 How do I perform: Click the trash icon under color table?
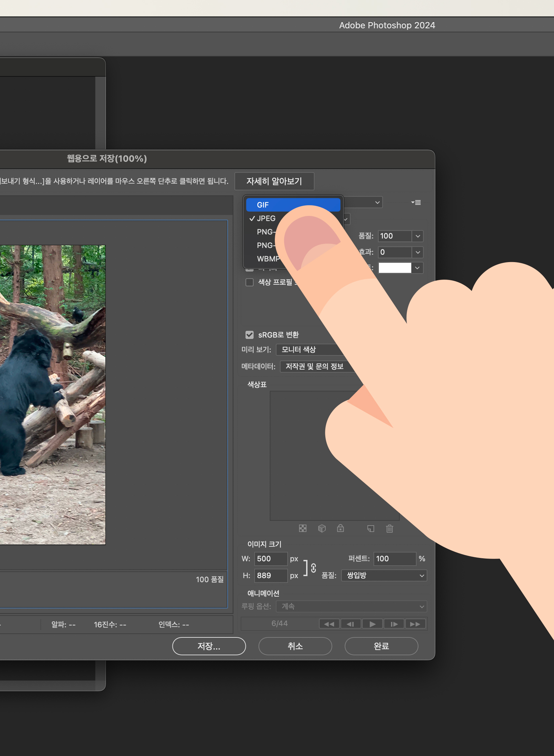pyautogui.click(x=390, y=528)
